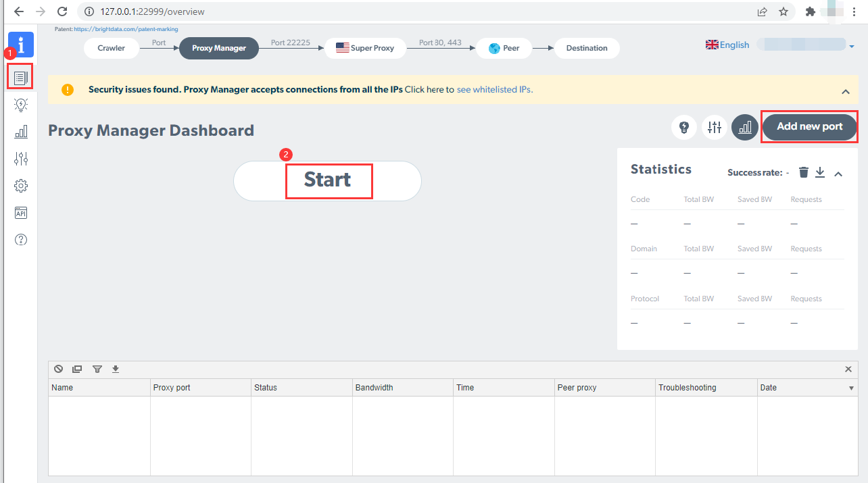Collapse the security warning banner chevron
Image resolution: width=868 pixels, height=483 pixels.
point(846,91)
